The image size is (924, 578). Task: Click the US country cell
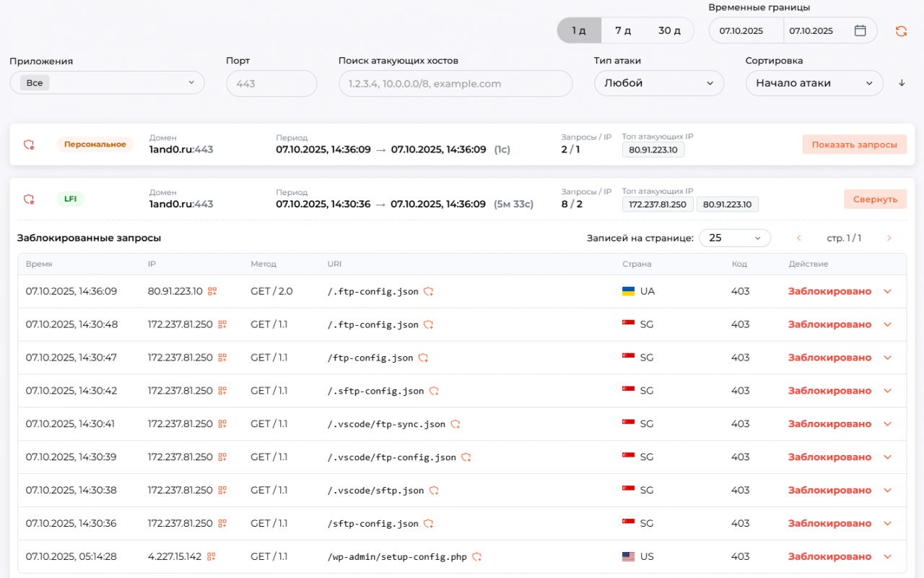point(638,557)
